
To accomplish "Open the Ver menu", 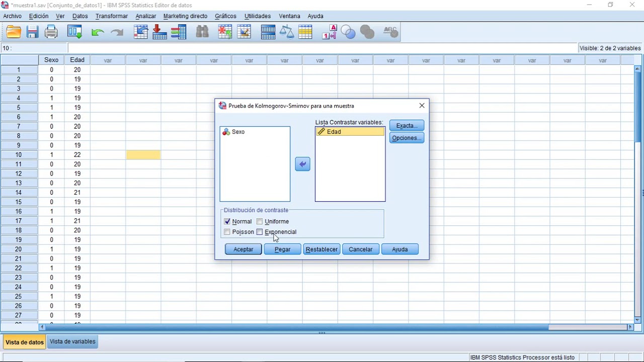I will click(60, 16).
